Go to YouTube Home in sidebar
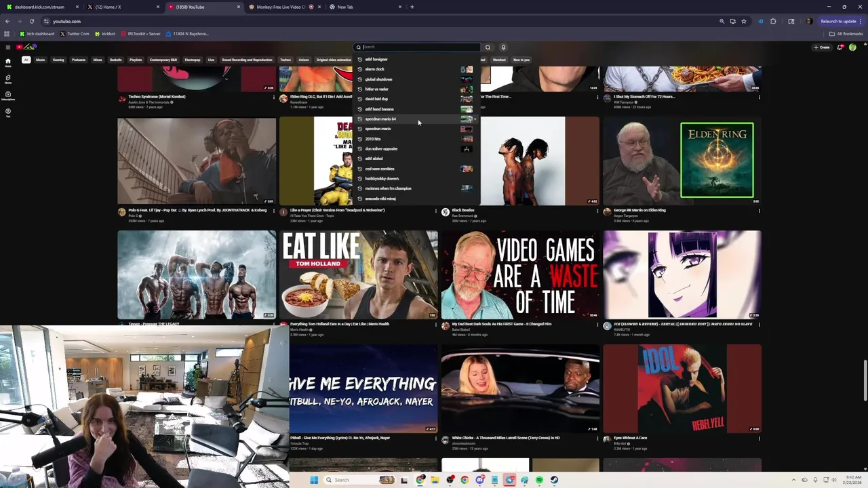 [8, 62]
